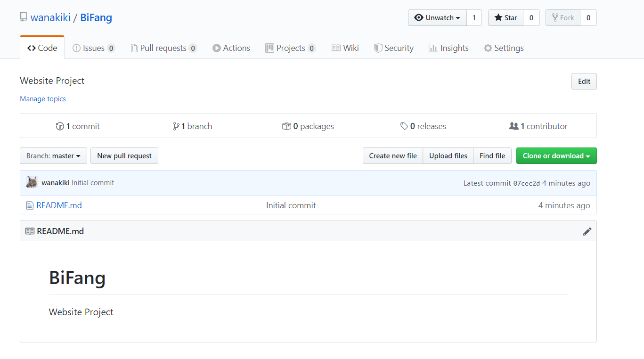Open README.md file link

pos(59,205)
